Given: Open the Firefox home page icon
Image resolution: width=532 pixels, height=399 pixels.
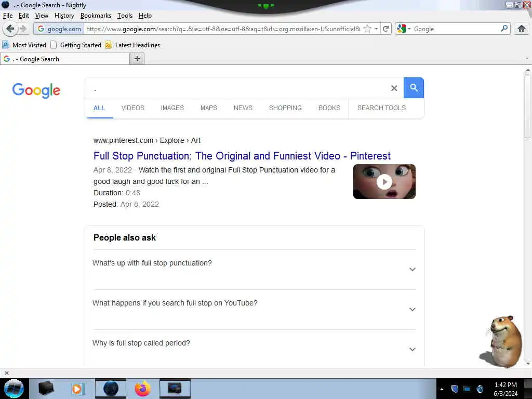Looking at the screenshot, I should click(522, 29).
